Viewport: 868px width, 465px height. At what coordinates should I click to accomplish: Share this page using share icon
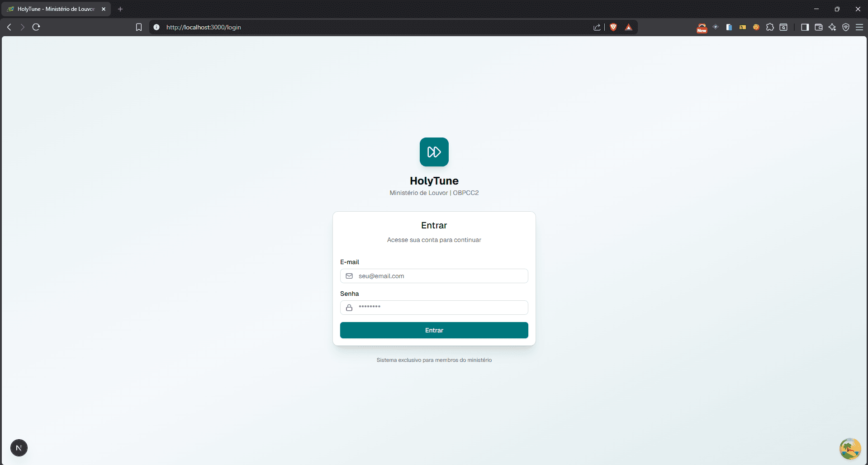click(597, 27)
